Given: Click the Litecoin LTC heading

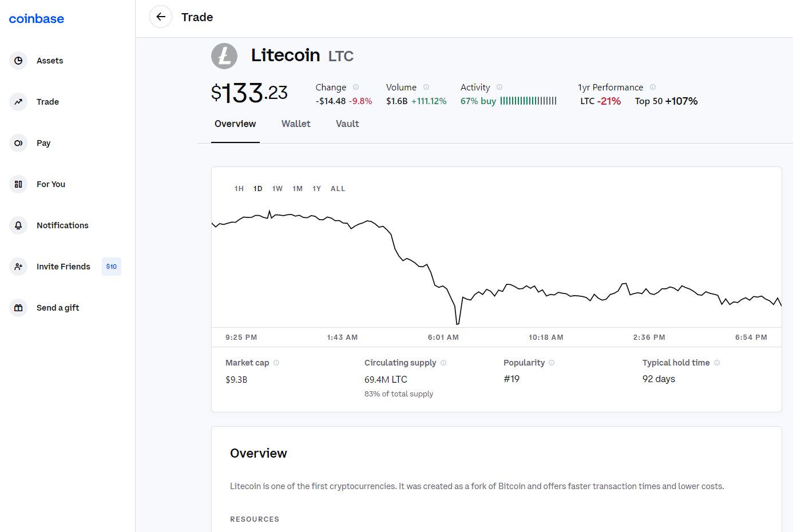Looking at the screenshot, I should pyautogui.click(x=302, y=55).
